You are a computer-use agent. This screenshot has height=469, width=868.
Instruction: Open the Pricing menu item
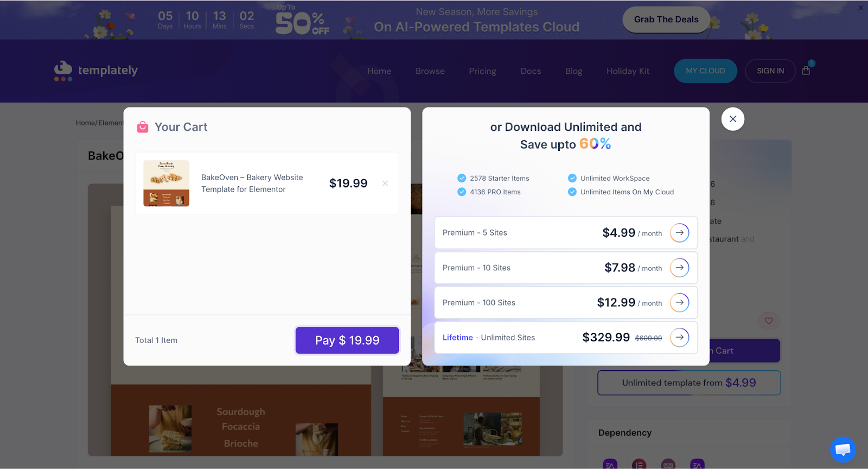[x=482, y=71]
